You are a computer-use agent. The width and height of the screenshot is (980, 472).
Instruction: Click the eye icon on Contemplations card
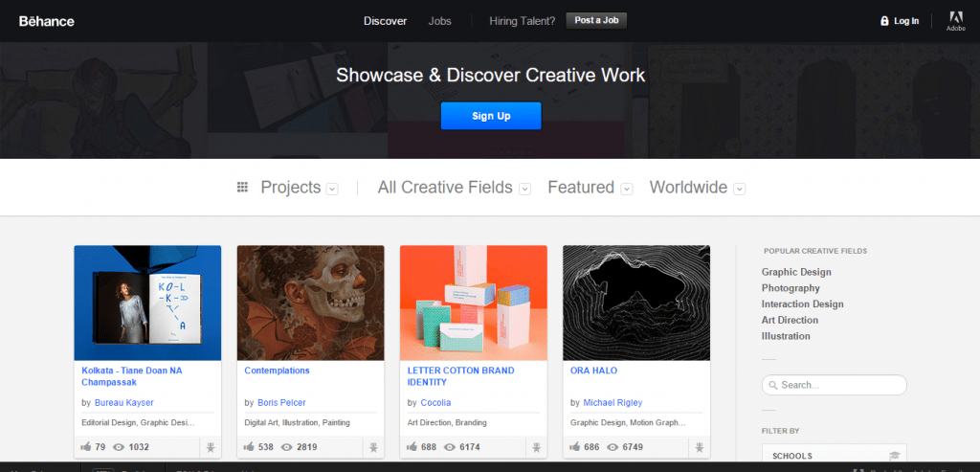[287, 447]
